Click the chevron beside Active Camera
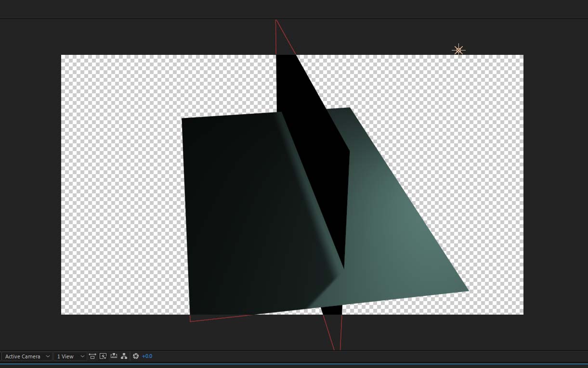The image size is (588, 368). (x=47, y=356)
